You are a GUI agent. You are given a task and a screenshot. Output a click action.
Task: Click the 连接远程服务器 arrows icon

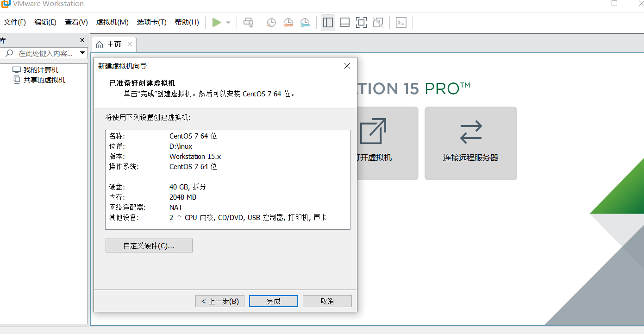[471, 132]
